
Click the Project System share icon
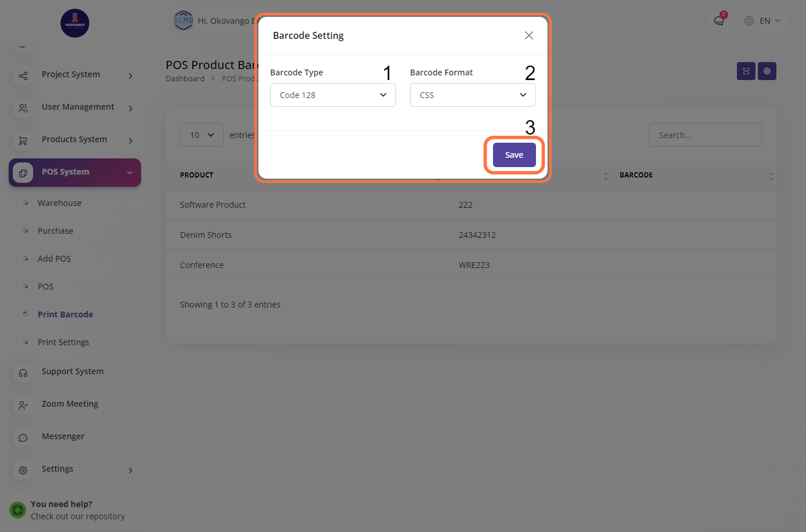coord(23,75)
